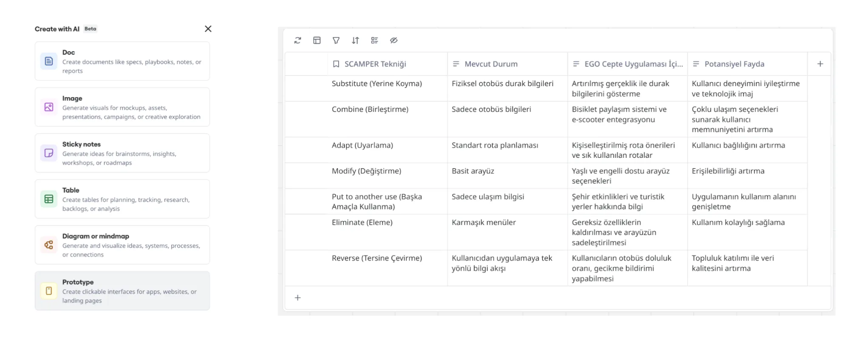The height and width of the screenshot is (342, 868).
Task: Click cell 'Kullanıcıların otobüs doluluk oranı'
Action: point(628,268)
